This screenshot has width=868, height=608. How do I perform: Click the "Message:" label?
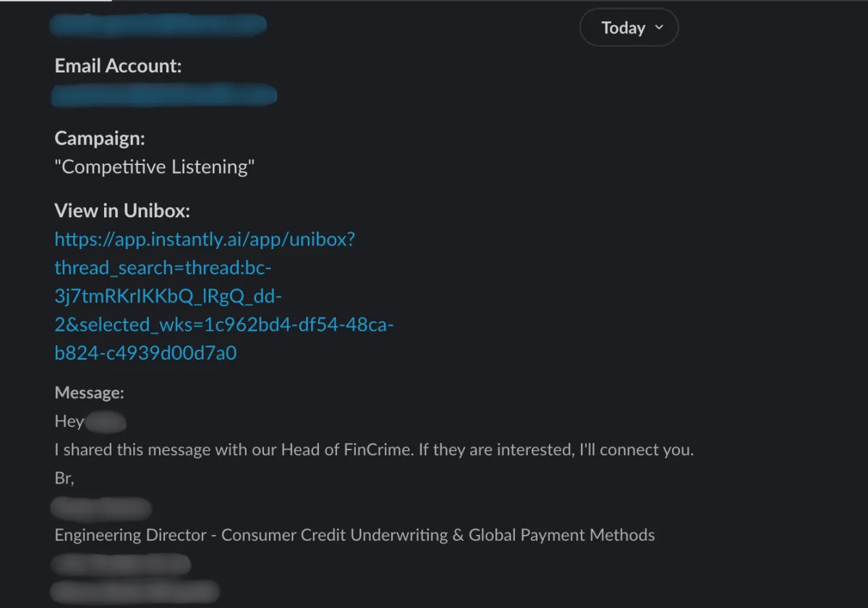(x=90, y=393)
